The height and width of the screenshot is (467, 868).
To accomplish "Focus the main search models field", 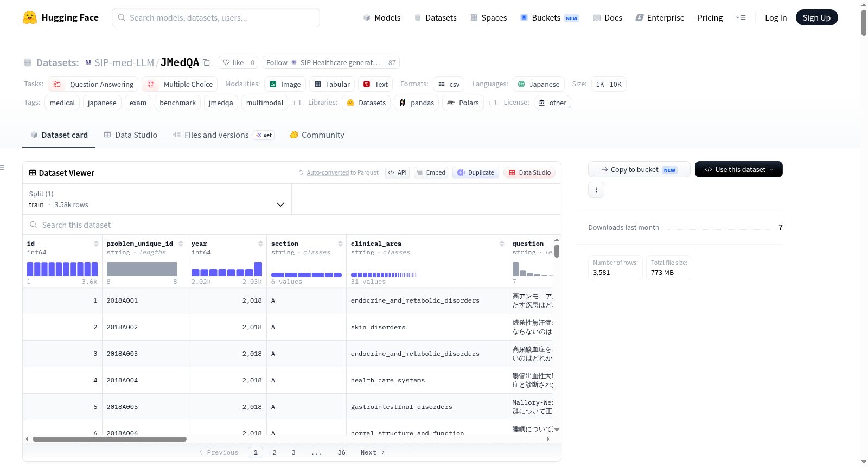I will point(216,17).
